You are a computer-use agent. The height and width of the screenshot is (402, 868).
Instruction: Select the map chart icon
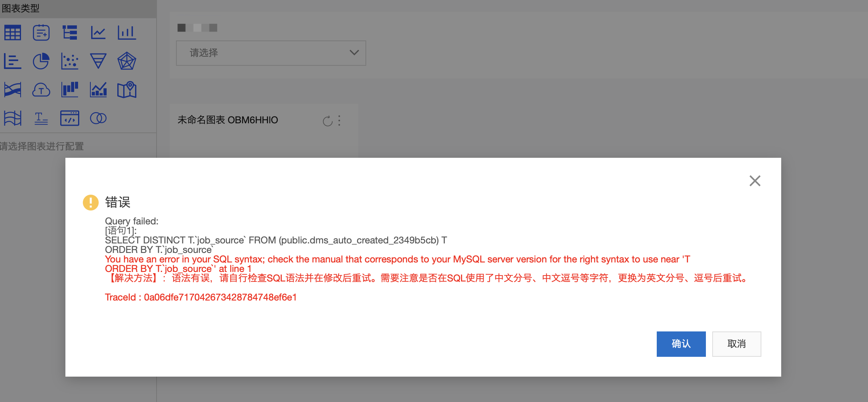click(x=127, y=90)
